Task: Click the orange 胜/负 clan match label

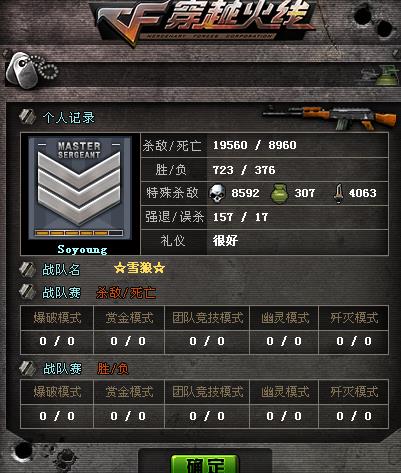Action: pos(113,369)
